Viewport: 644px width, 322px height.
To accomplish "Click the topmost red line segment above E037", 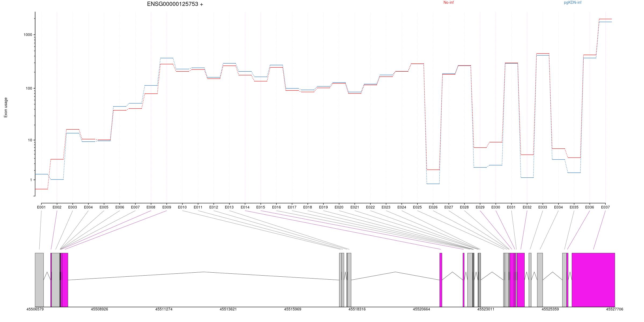I will [x=605, y=19].
